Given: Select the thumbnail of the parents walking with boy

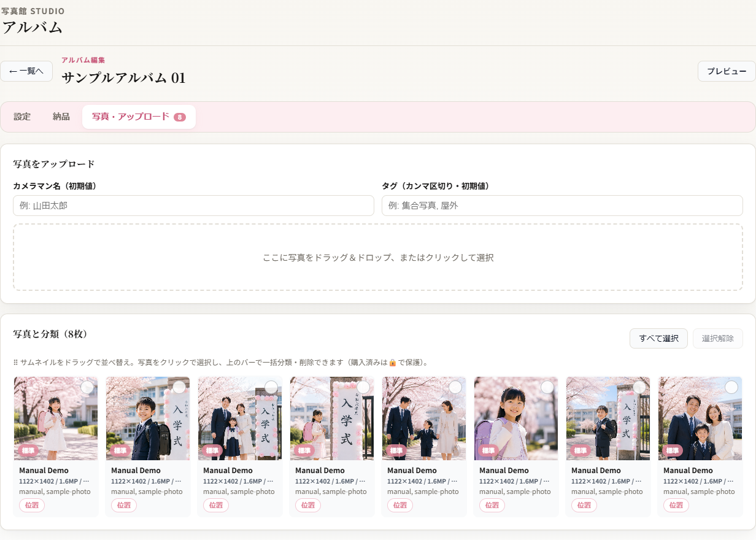Looking at the screenshot, I should click(x=424, y=418).
